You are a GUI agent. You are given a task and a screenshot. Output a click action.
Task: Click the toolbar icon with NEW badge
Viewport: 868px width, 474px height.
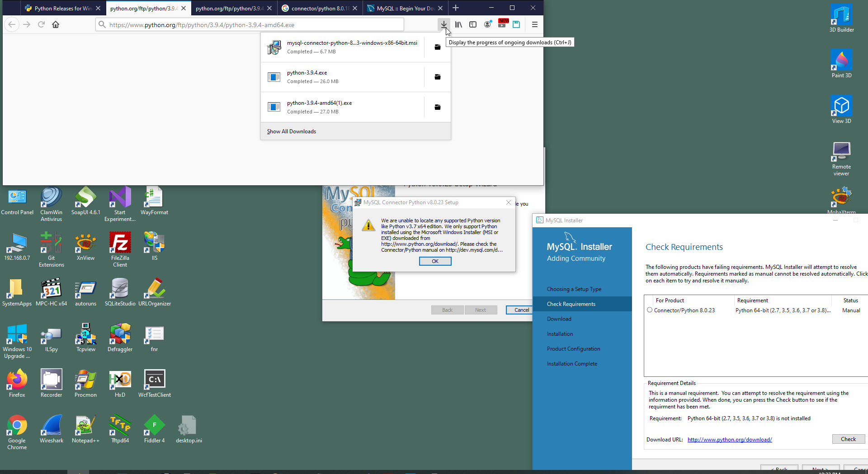point(502,23)
